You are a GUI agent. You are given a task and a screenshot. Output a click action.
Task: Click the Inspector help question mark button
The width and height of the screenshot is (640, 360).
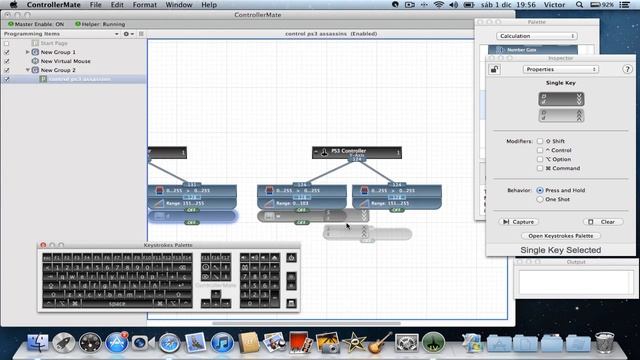627,69
